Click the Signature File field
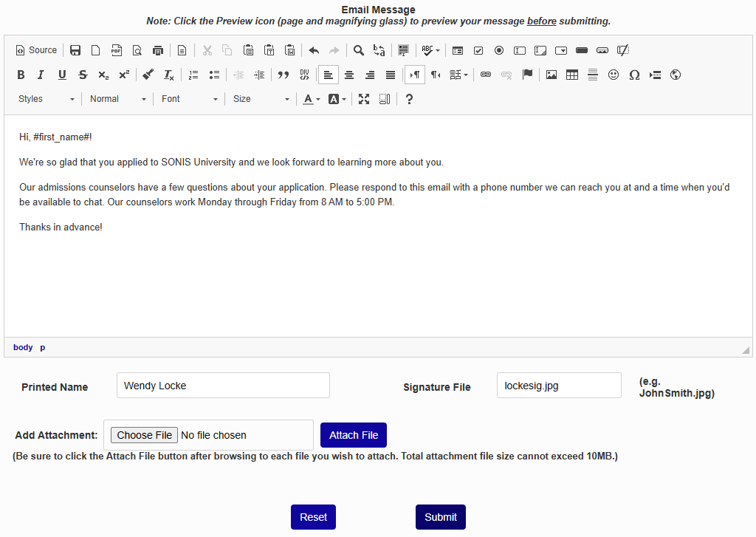This screenshot has width=756, height=537. pos(560,386)
